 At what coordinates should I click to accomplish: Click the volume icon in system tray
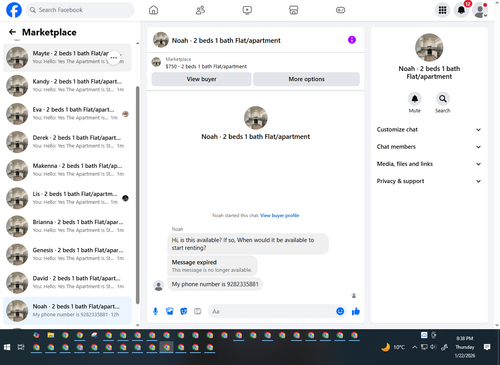(433, 347)
